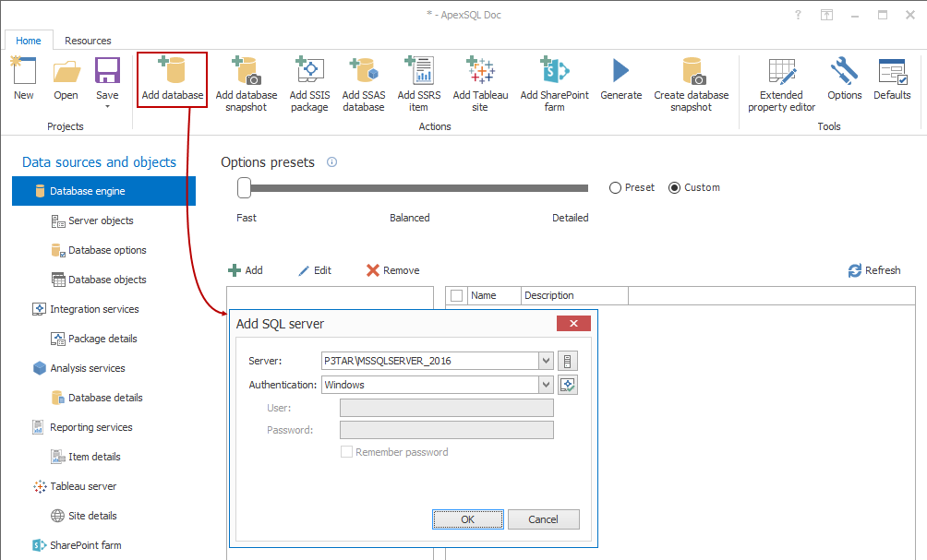
Task: Click the Save project icon
Action: tap(107, 71)
